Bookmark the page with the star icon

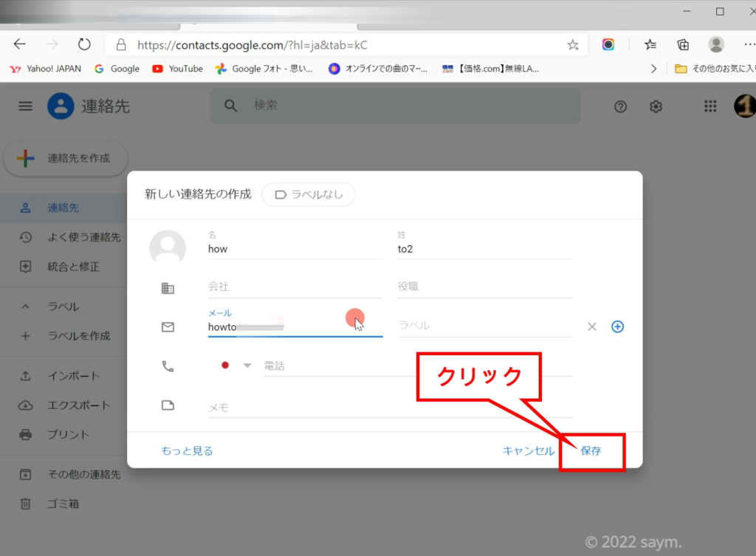click(573, 45)
